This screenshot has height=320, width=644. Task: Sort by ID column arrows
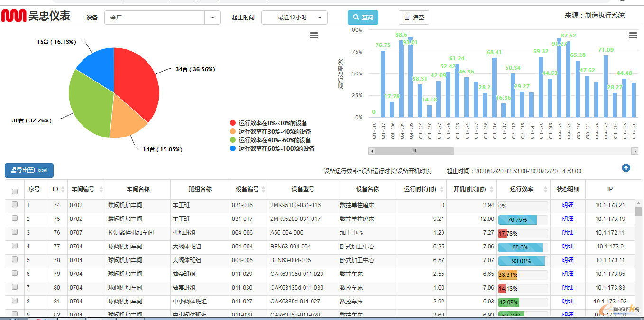coord(62,189)
